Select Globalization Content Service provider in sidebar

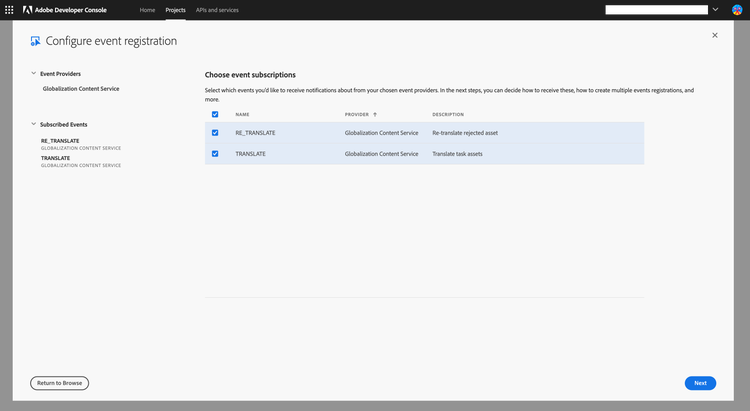(80, 88)
